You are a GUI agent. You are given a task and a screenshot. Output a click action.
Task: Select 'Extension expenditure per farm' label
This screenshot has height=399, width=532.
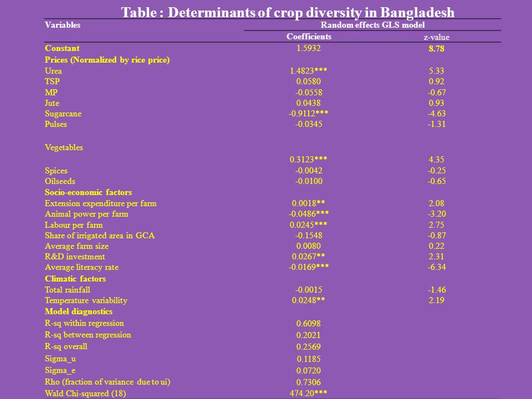[x=101, y=203]
